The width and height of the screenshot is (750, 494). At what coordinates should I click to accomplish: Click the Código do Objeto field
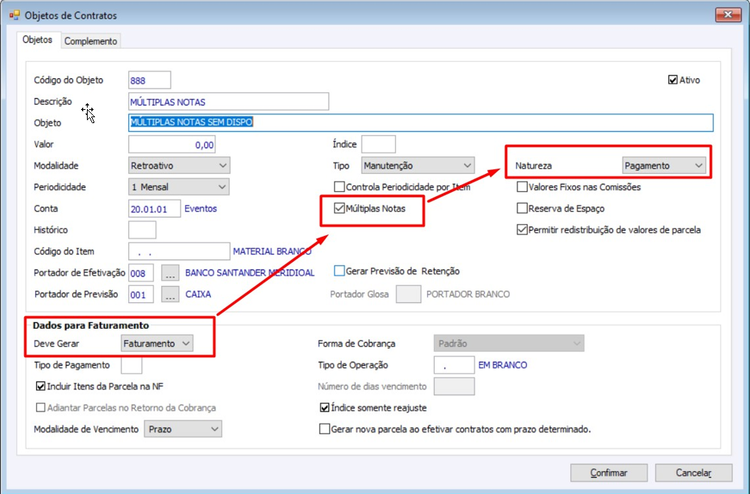coord(149,80)
